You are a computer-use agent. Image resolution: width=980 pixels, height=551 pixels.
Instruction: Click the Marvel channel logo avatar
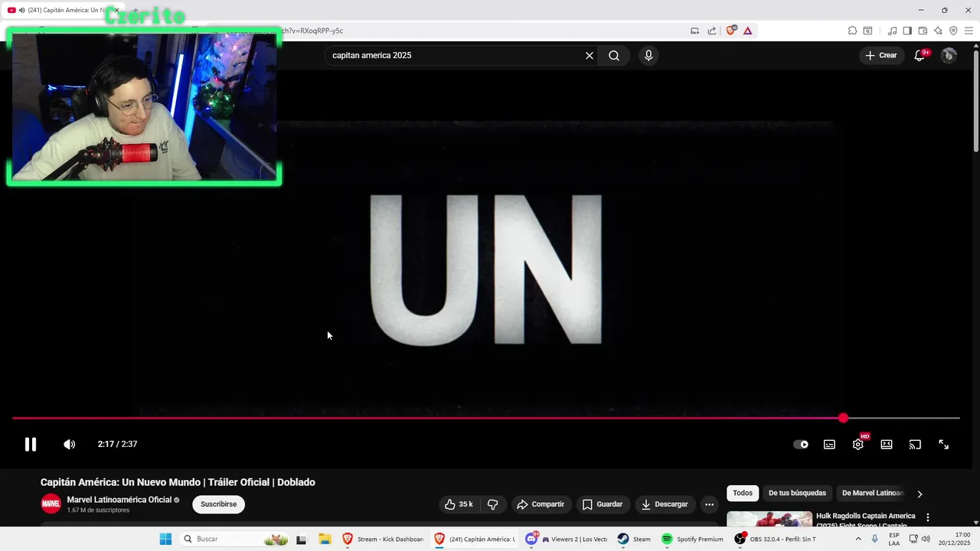51,504
